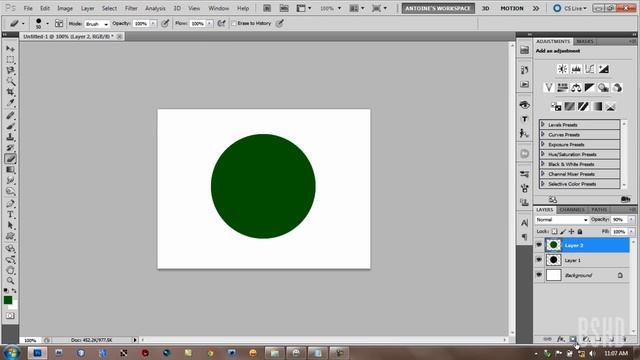The height and width of the screenshot is (360, 640).
Task: Add a Color Balance adjustment
Action: point(576,87)
